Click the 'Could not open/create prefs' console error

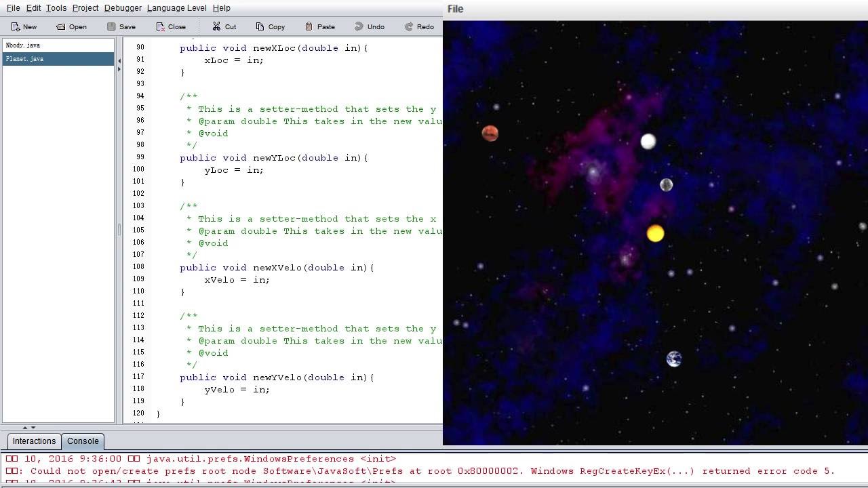point(420,471)
